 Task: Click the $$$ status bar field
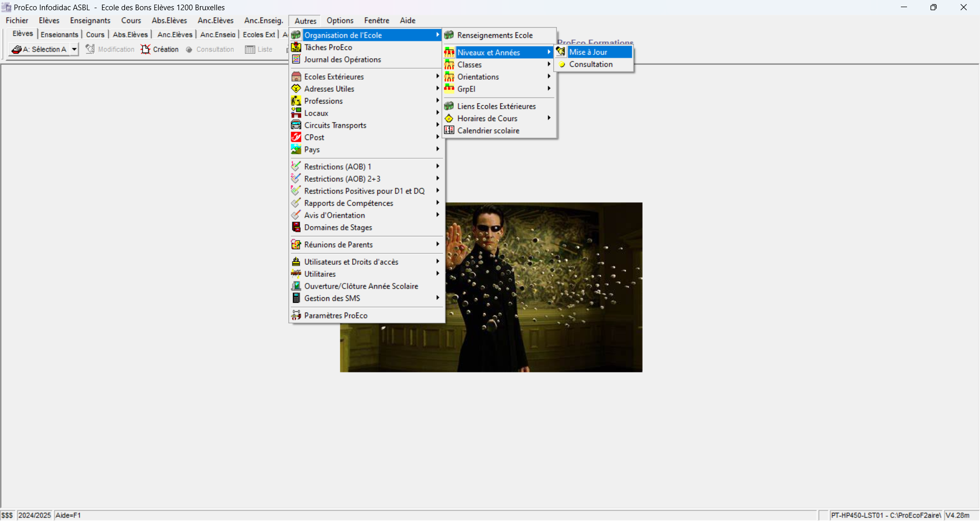click(8, 515)
